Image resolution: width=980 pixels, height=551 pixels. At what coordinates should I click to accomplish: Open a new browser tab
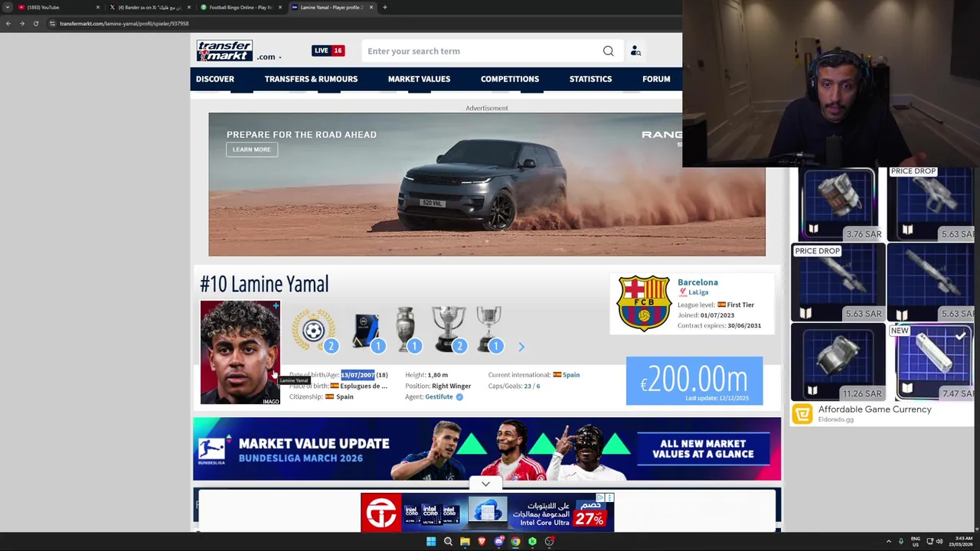pos(385,7)
